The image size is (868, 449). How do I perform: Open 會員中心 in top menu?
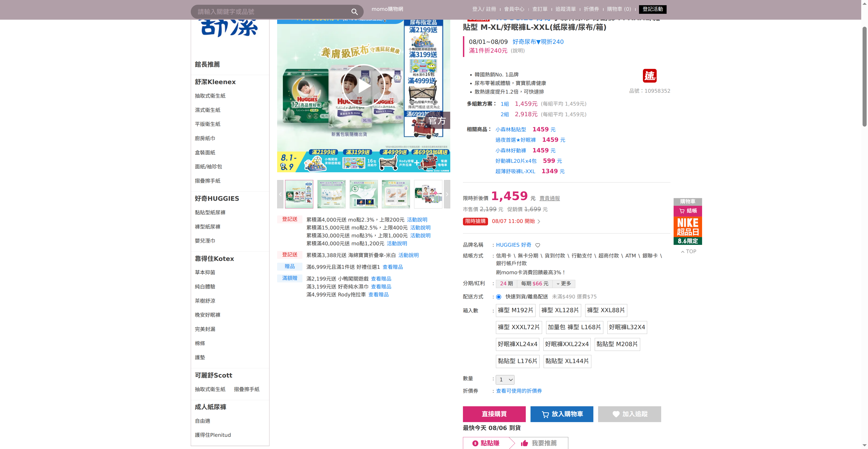tap(514, 9)
